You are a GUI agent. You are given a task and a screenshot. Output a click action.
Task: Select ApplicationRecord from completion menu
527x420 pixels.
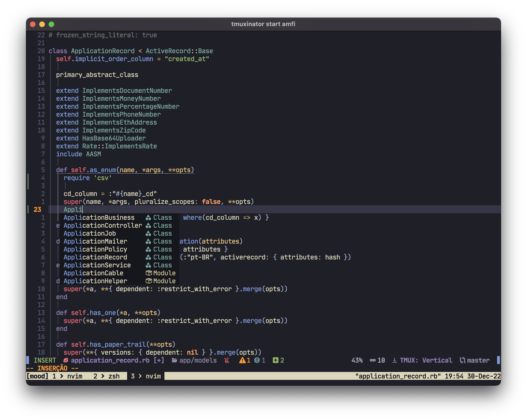tap(95, 257)
